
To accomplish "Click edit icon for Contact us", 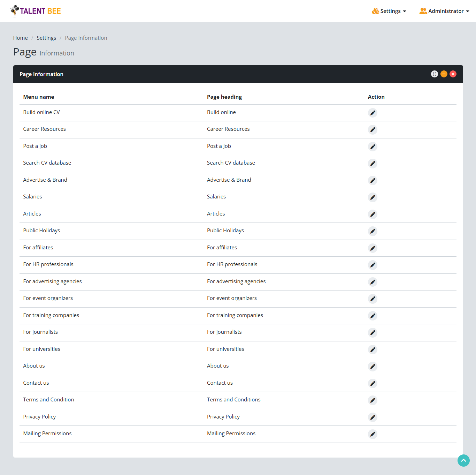I will point(373,384).
